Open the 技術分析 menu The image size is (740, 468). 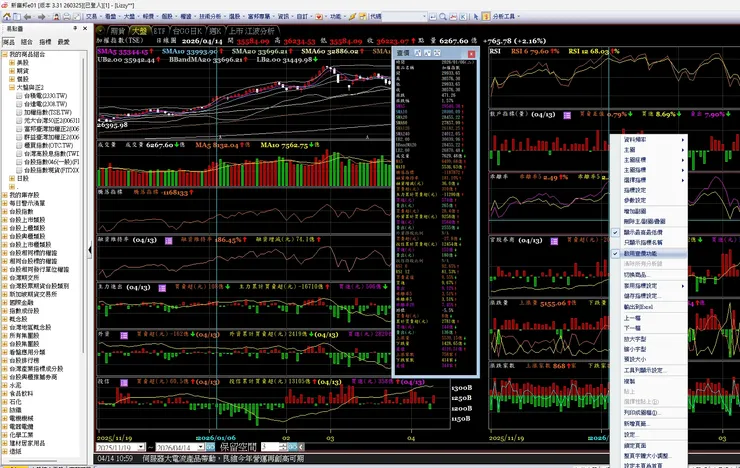click(210, 17)
